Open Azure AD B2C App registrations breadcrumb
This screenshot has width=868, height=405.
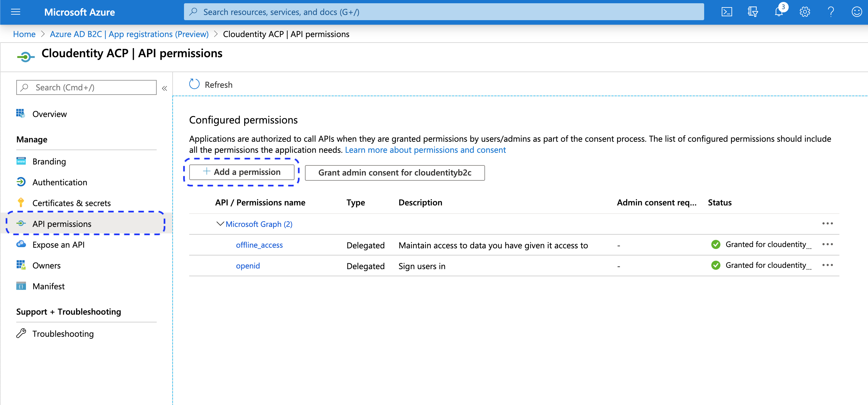pos(129,34)
